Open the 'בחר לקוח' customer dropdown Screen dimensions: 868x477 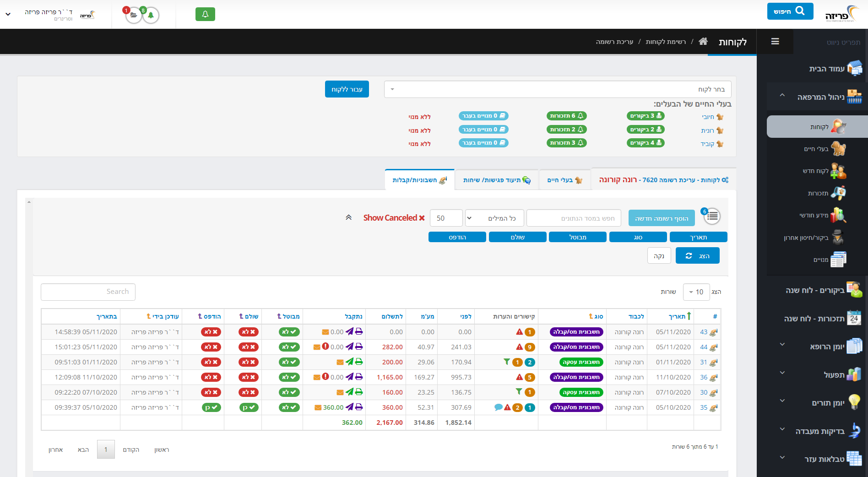(x=557, y=89)
